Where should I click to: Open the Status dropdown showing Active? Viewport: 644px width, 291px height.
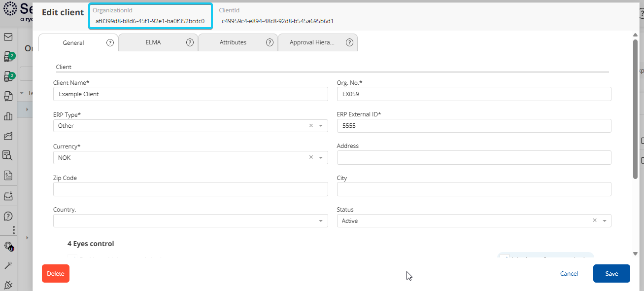pos(604,220)
